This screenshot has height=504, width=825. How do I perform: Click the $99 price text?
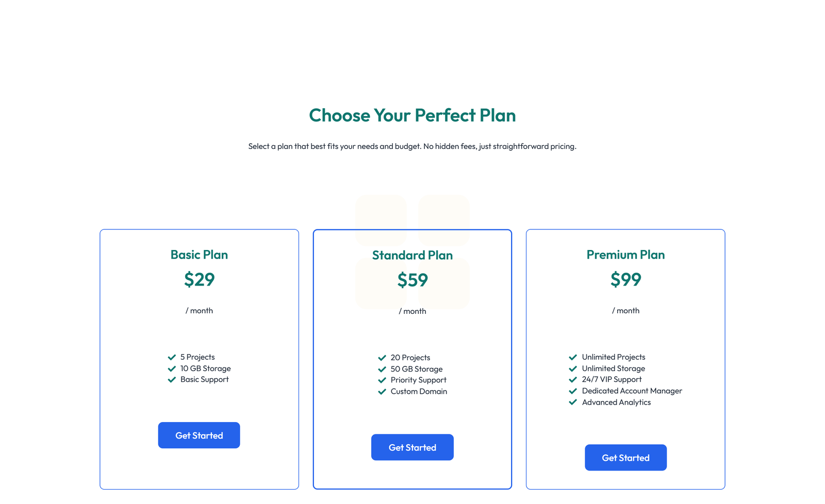[x=625, y=280]
